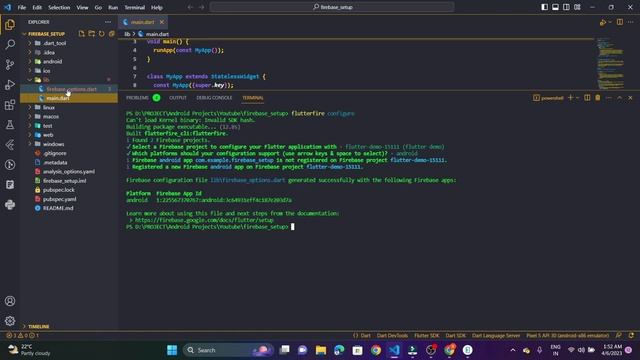This screenshot has height=360, width=640.
Task: Maximize the terminal panel size
Action: 620,98
